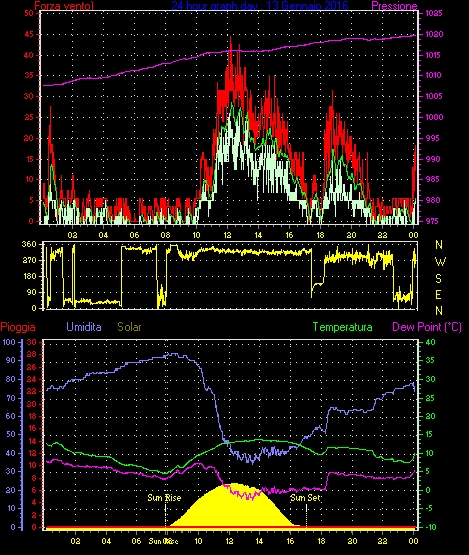Click the Pressione axis title

394,6
